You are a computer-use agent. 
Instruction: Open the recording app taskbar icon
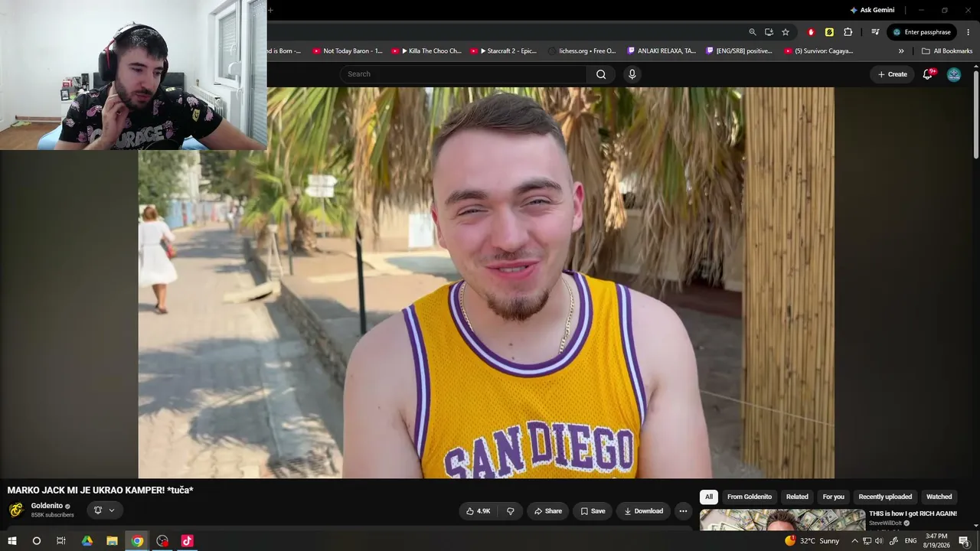tap(162, 541)
